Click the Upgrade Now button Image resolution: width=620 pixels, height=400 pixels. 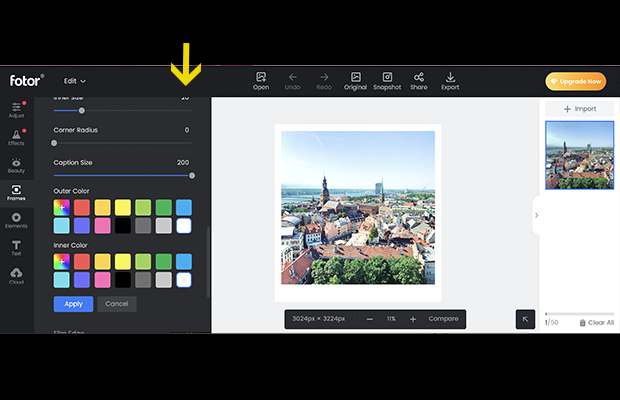pos(575,81)
